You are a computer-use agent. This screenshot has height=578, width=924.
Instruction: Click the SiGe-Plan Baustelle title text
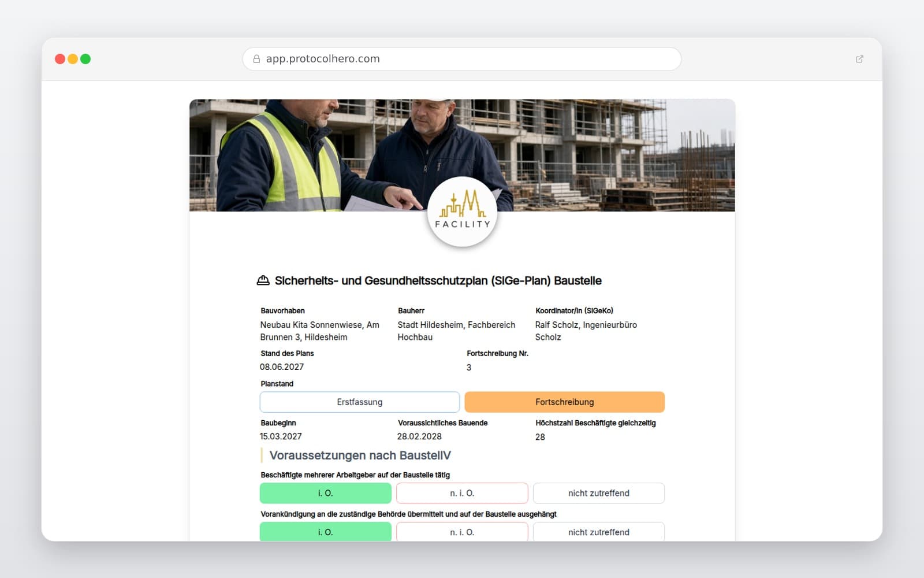tap(438, 280)
